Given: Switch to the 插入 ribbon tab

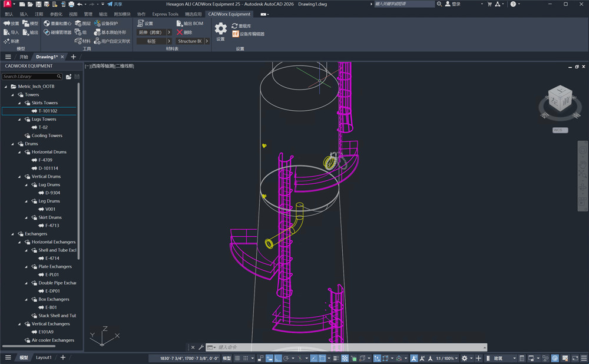Looking at the screenshot, I should (24, 14).
